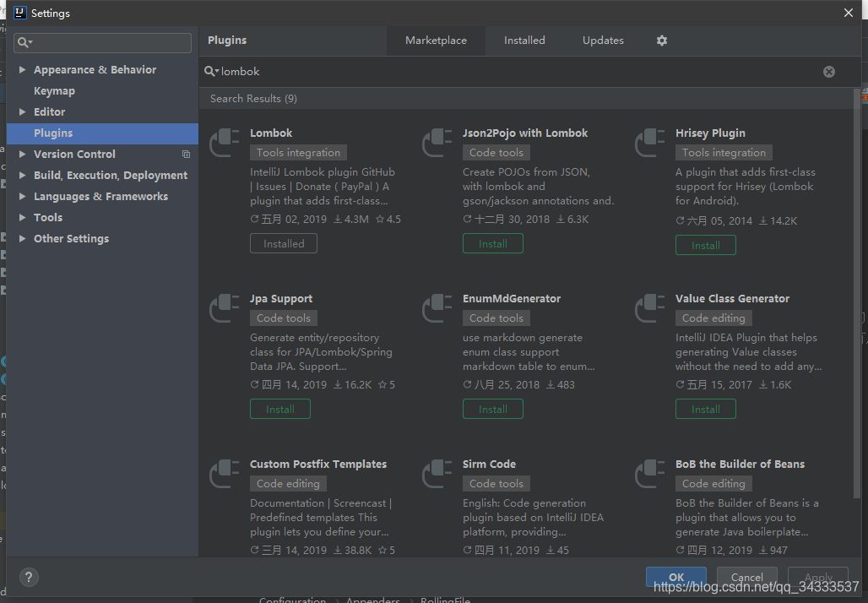Viewport: 868px width, 603px height.
Task: Expand the Languages & Frameworks section
Action: pos(22,196)
